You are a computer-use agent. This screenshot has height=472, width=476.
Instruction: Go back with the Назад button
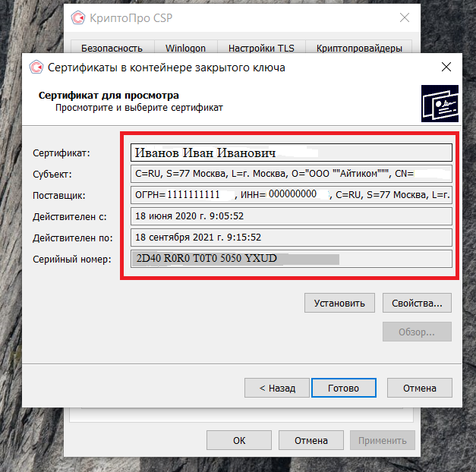pos(277,388)
